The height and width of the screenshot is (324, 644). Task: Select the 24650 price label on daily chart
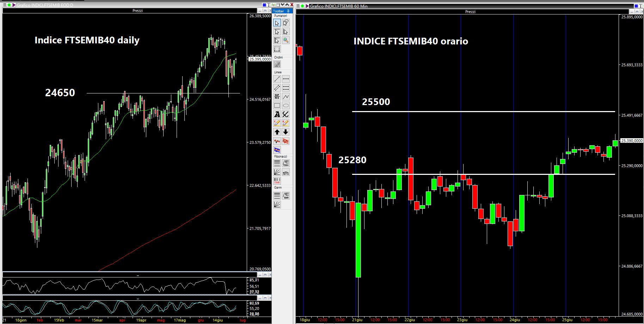point(60,93)
